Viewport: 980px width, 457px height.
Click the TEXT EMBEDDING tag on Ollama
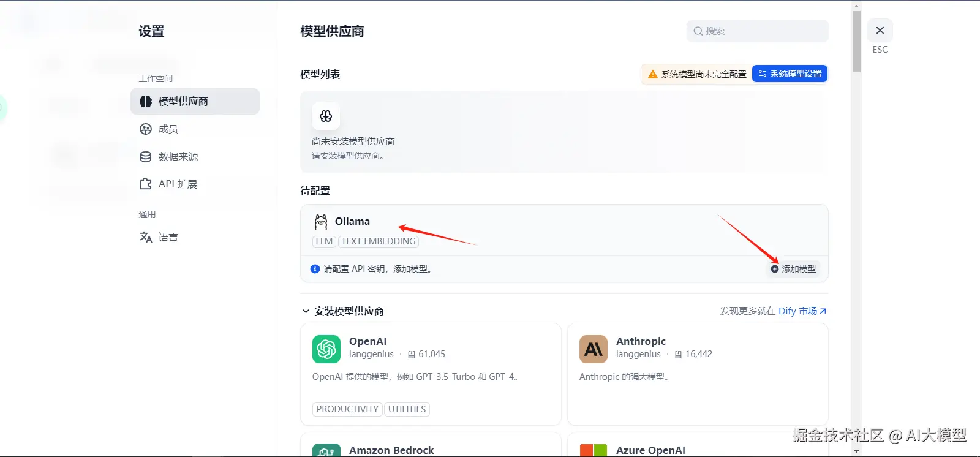(379, 241)
